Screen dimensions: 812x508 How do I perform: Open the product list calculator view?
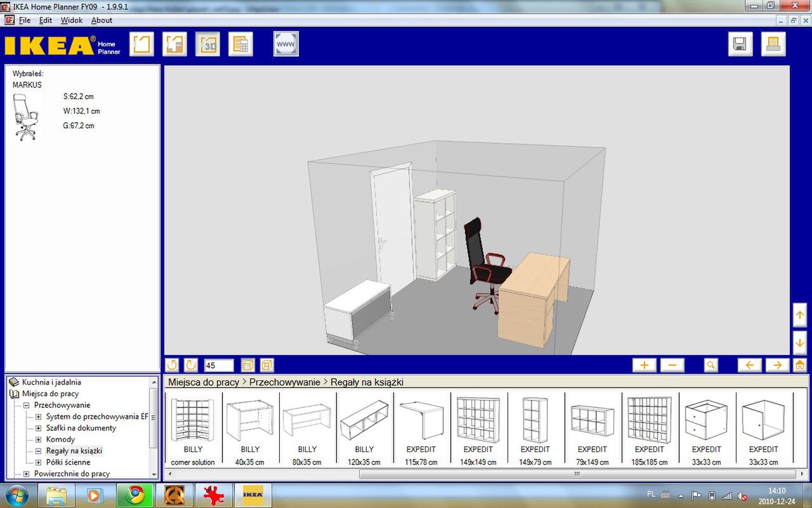(241, 44)
